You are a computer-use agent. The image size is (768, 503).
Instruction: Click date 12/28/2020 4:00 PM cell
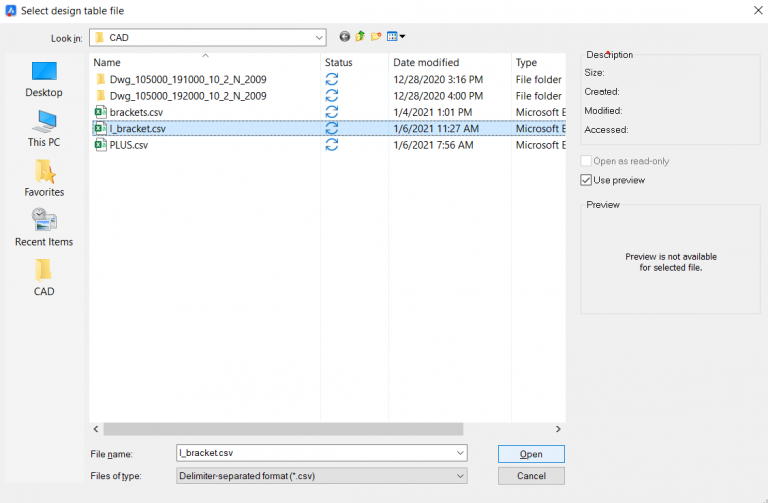click(x=438, y=96)
